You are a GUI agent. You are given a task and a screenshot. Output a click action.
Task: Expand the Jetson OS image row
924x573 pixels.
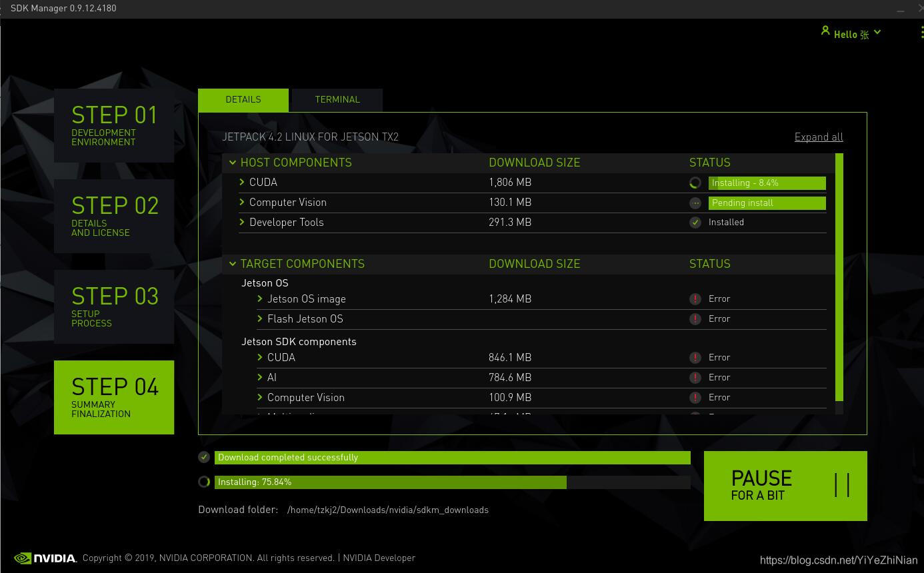[260, 298]
